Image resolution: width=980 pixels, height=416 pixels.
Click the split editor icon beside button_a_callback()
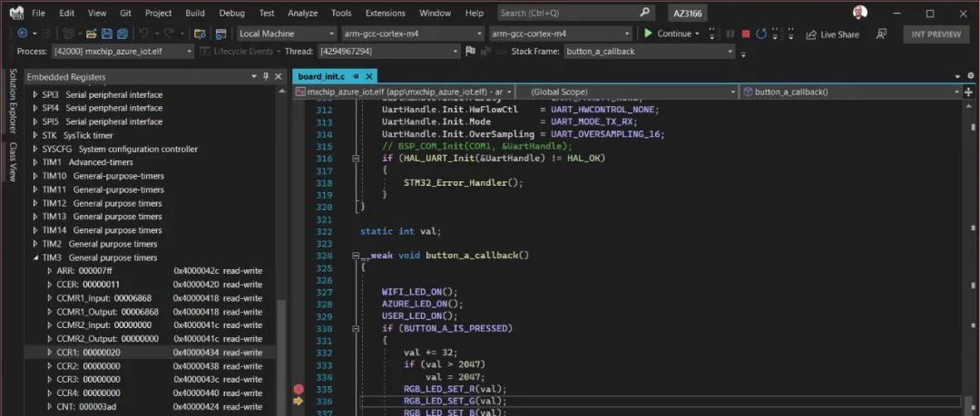969,92
